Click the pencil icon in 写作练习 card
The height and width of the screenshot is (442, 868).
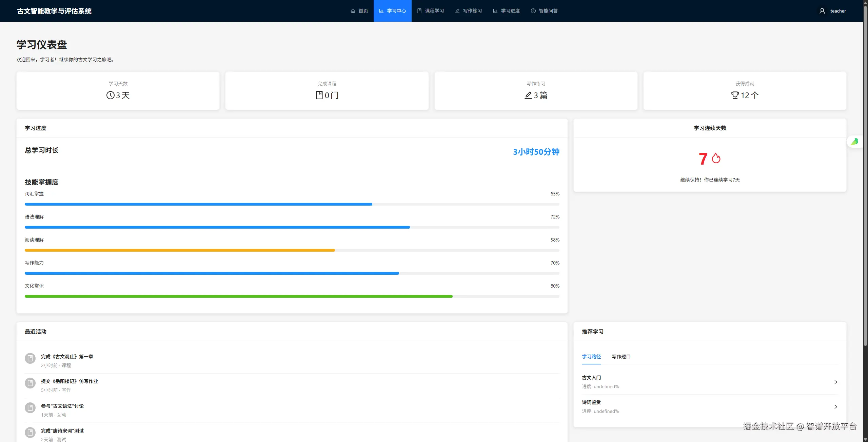pyautogui.click(x=528, y=95)
